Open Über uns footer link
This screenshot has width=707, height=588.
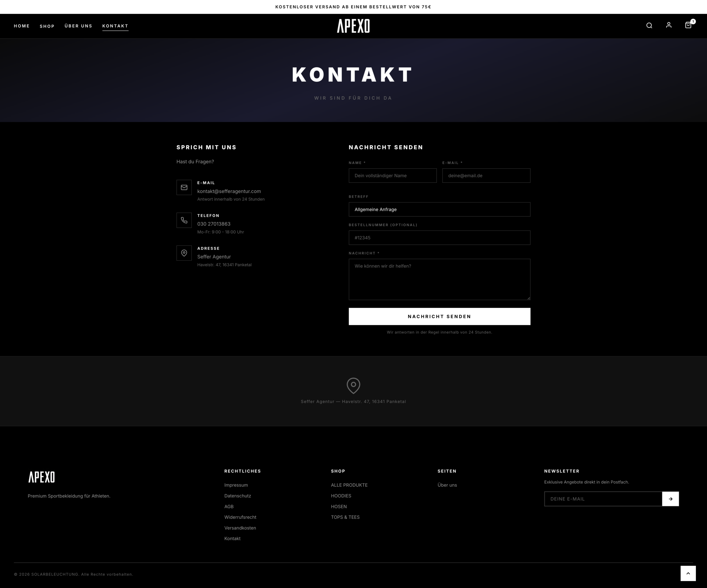pyautogui.click(x=447, y=485)
